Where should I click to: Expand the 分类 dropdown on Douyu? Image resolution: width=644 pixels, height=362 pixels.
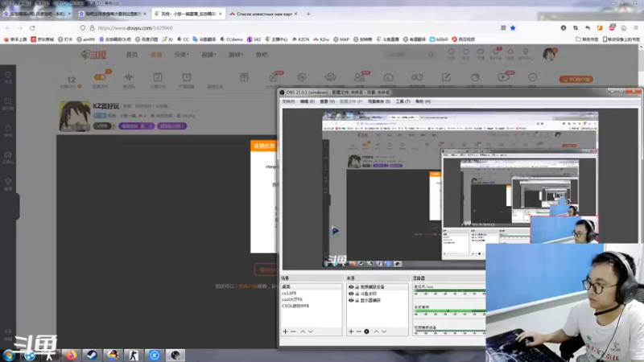(181, 55)
